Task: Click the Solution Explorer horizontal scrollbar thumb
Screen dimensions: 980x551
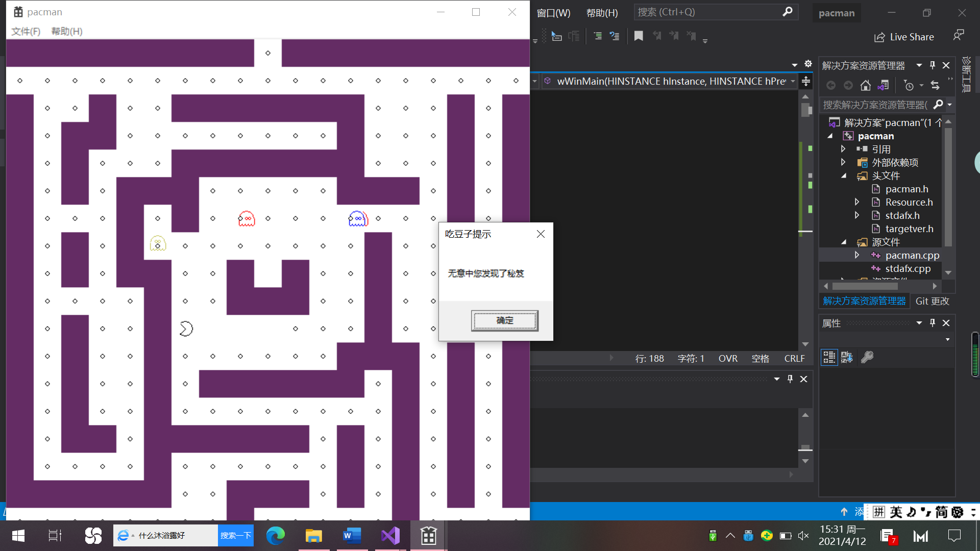Action: pos(865,286)
